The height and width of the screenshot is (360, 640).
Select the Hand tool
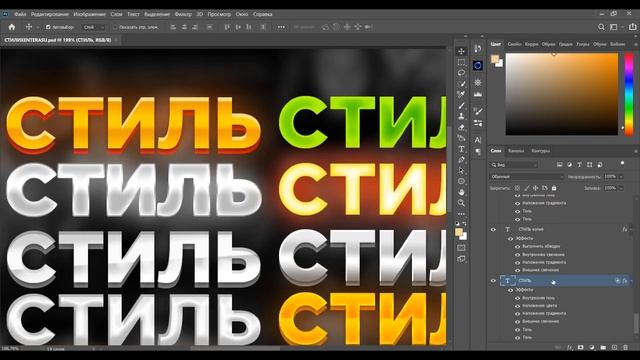tap(461, 192)
